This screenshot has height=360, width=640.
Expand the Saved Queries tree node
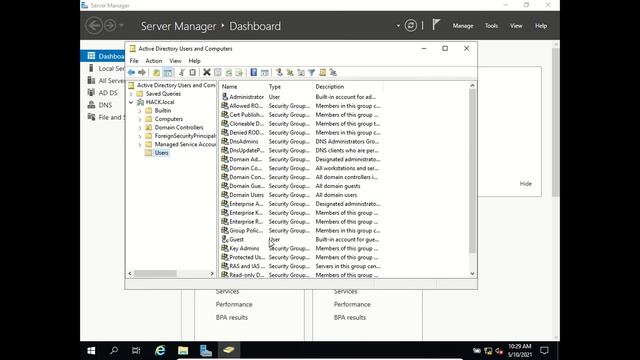click(x=131, y=94)
